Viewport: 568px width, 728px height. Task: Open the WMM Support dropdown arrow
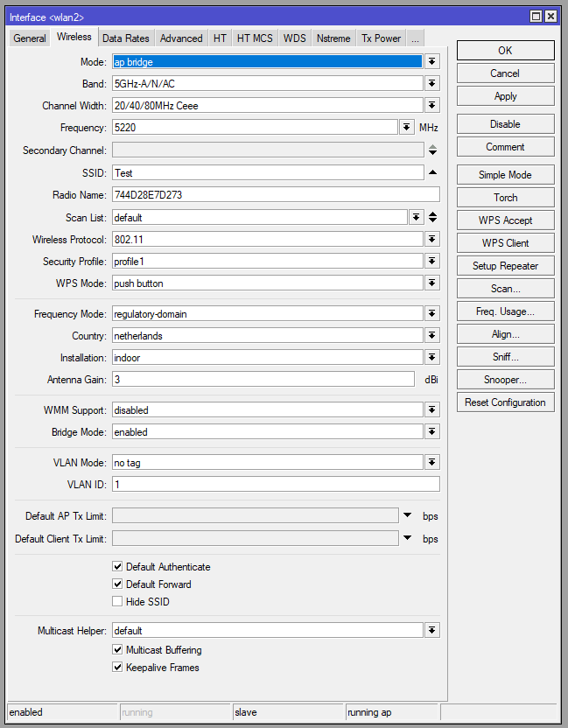pos(432,410)
